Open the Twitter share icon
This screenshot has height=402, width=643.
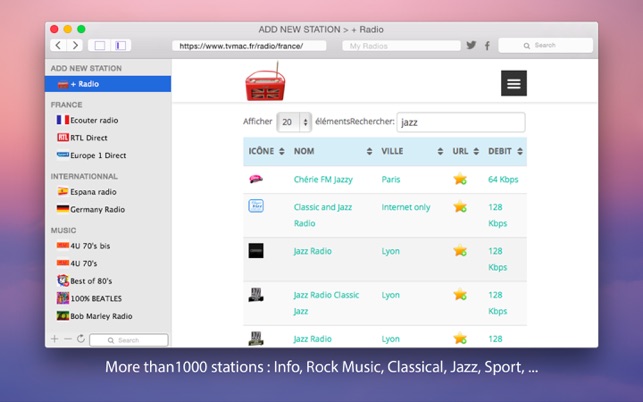tap(471, 45)
